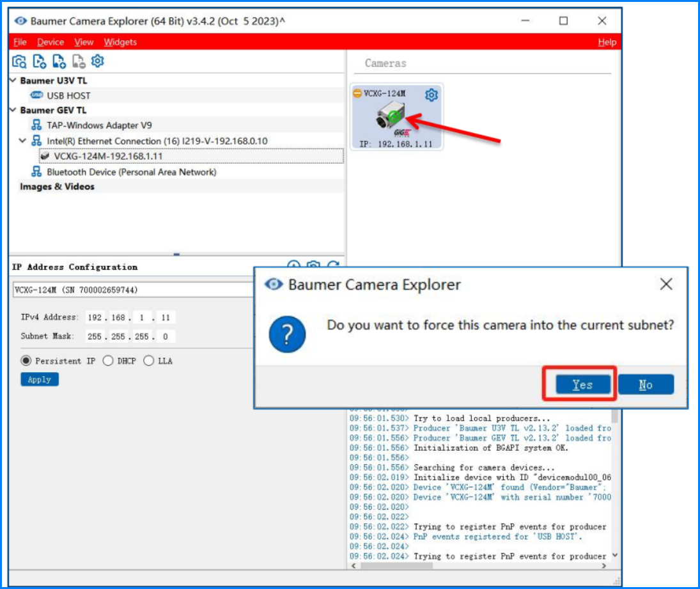The height and width of the screenshot is (589, 700).
Task: Click IP: 192.168.1.11 text on camera card
Action: click(396, 144)
